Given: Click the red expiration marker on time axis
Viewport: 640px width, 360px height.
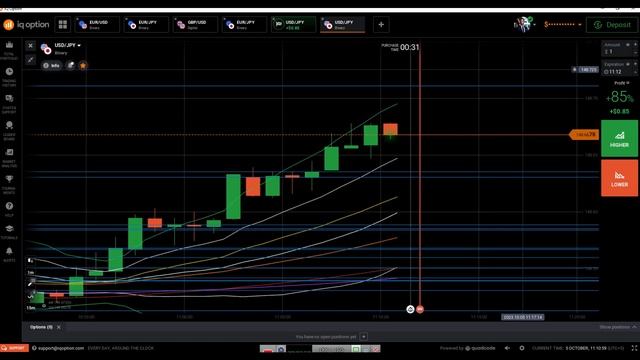Looking at the screenshot, I should (420, 309).
